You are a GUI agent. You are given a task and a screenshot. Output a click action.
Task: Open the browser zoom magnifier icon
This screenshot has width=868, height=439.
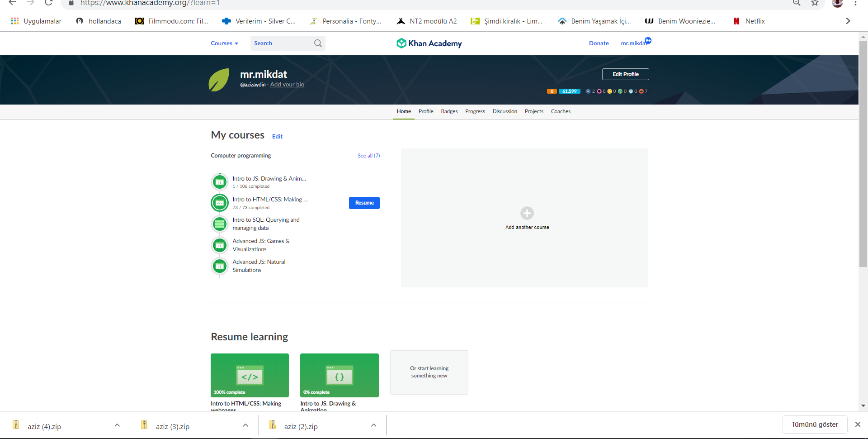[797, 3]
